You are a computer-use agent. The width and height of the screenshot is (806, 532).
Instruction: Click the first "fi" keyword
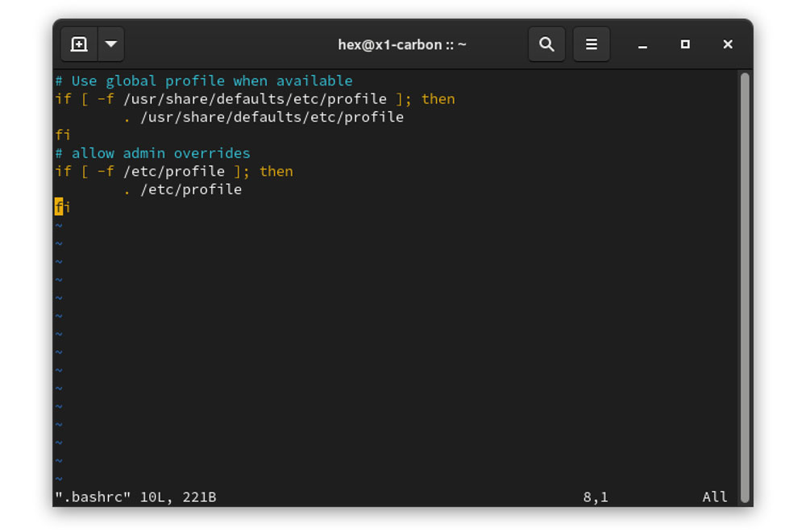63,135
